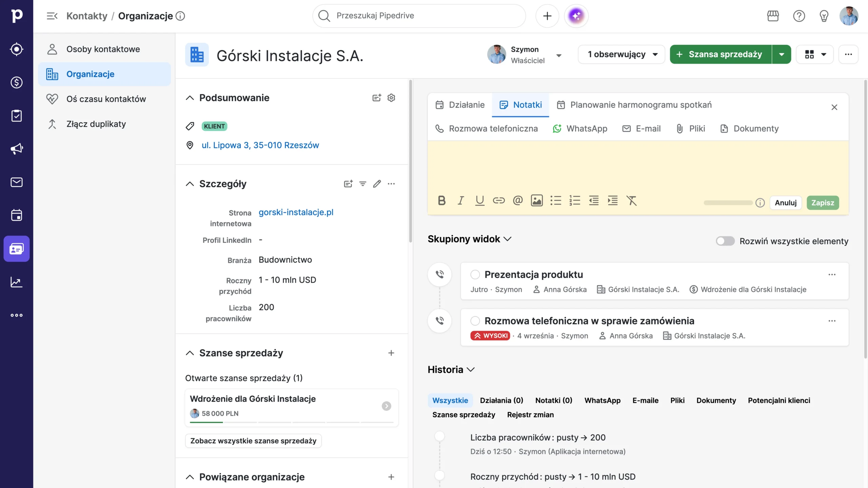Open the 1 obserwujący dropdown
Viewport: 868px width, 488px height.
621,54
